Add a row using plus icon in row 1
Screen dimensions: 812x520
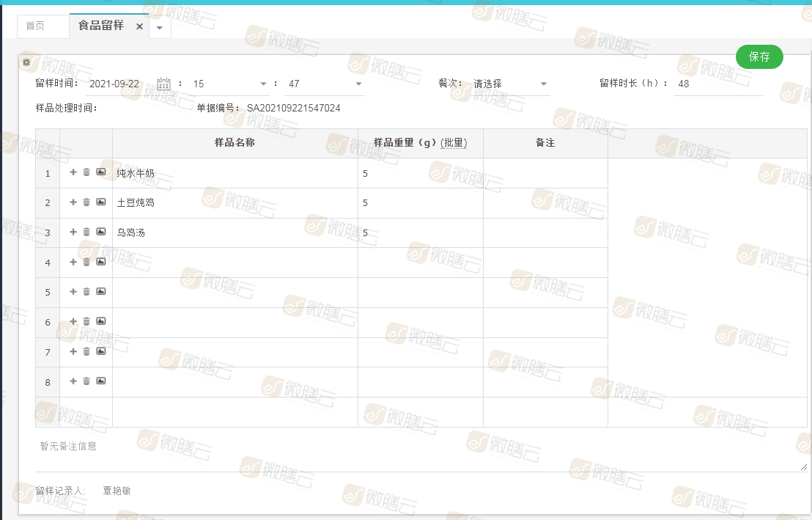pos(73,172)
